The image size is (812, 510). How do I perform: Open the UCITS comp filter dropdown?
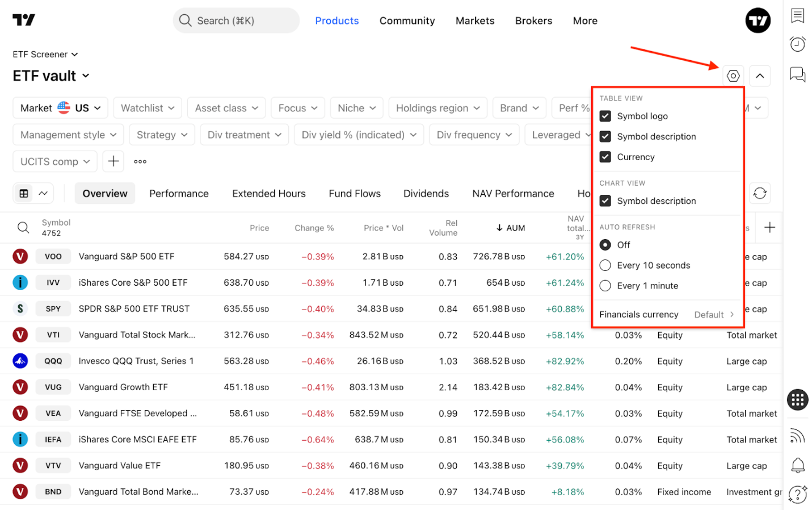pos(55,161)
